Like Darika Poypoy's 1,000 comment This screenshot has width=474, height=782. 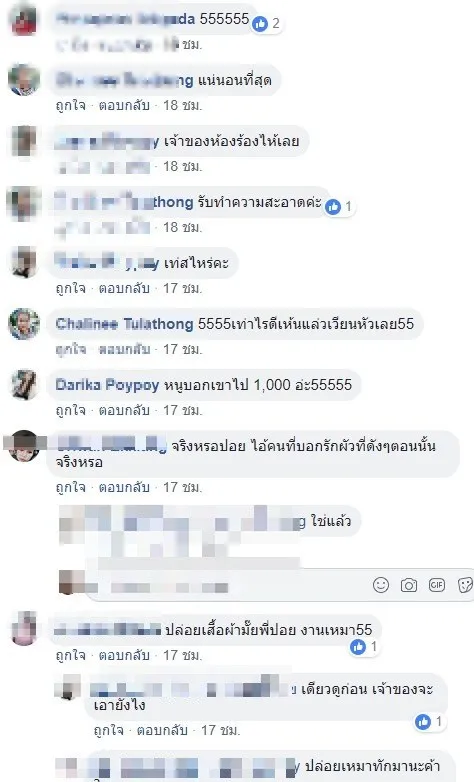click(70, 410)
